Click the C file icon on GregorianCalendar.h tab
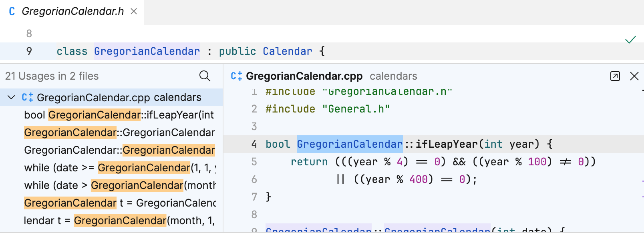 click(x=12, y=12)
